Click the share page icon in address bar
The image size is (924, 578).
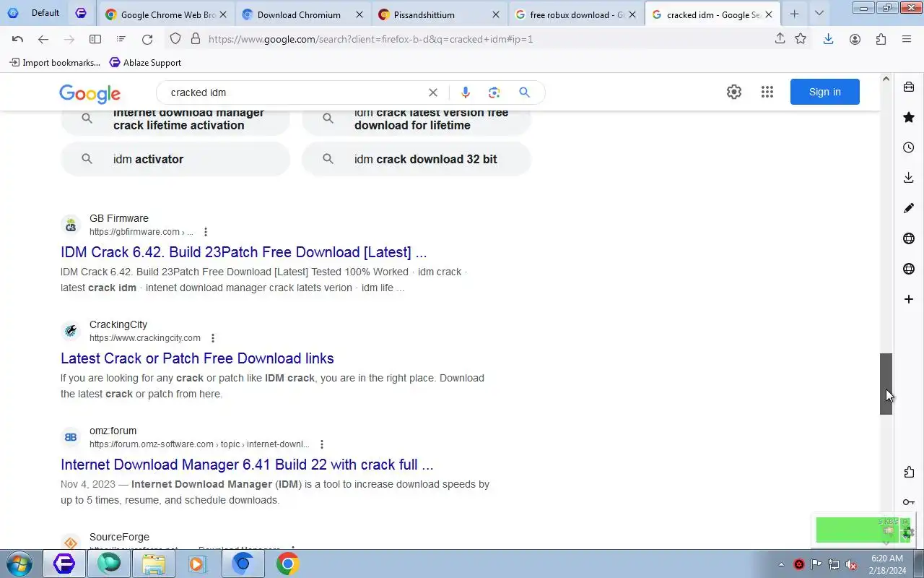point(780,39)
